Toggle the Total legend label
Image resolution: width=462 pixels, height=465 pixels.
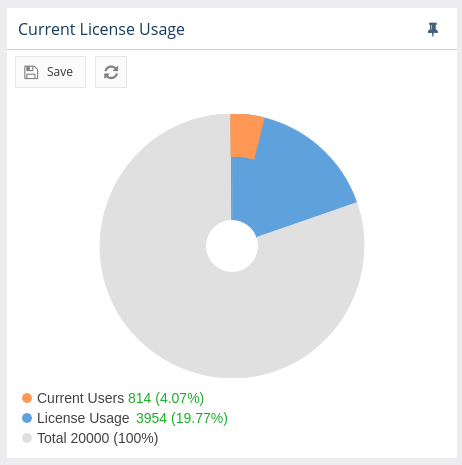[52, 438]
